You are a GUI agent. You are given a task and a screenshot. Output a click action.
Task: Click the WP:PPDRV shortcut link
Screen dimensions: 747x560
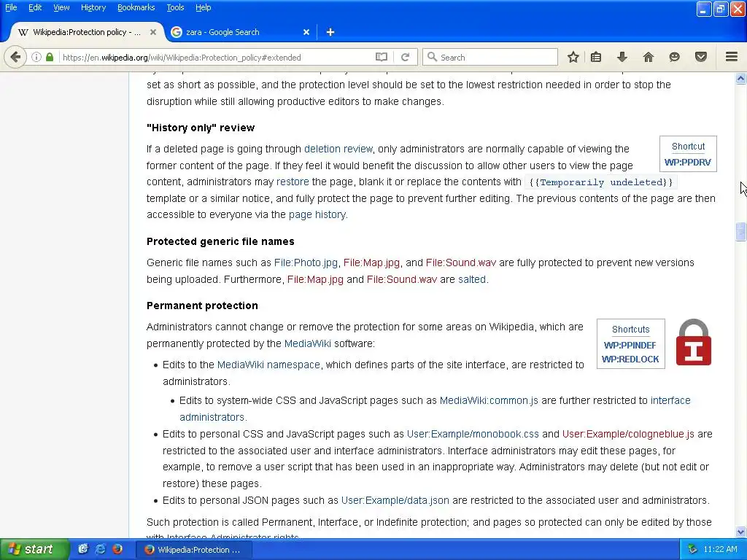coord(688,163)
